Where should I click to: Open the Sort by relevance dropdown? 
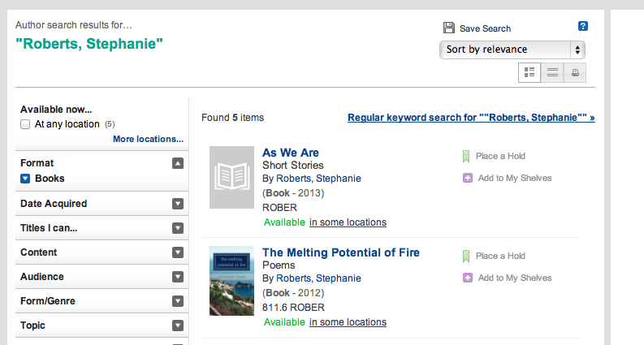coord(512,50)
